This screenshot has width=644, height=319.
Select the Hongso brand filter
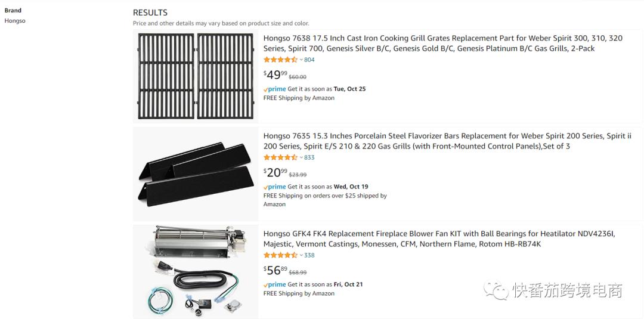[x=15, y=21]
